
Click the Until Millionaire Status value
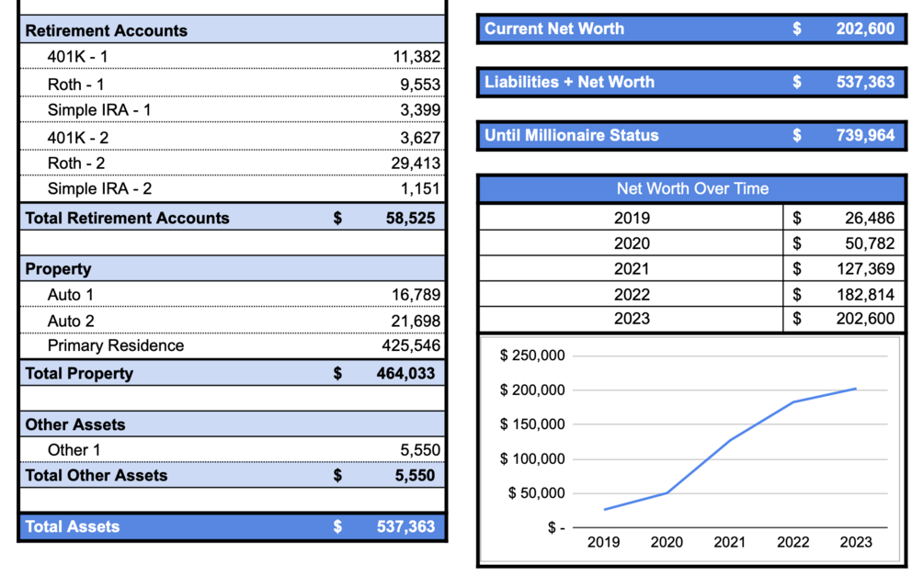[865, 135]
